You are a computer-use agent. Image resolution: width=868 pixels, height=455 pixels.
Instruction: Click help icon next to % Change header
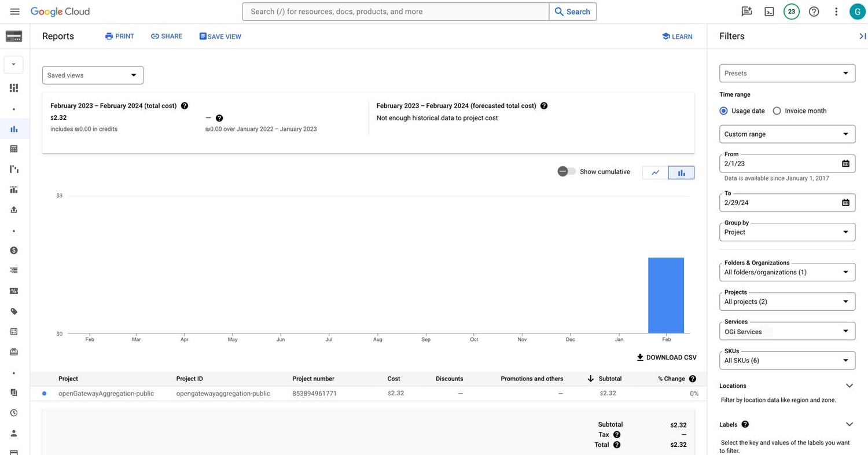coord(693,379)
